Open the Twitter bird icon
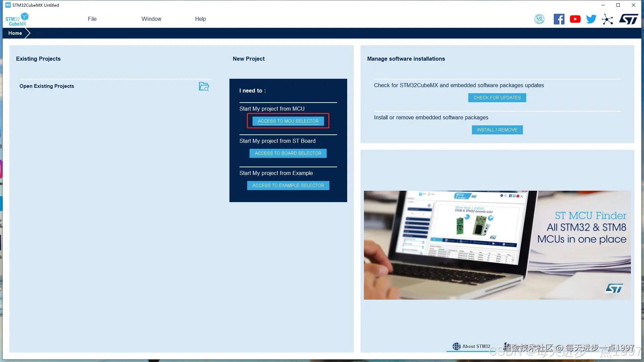 coord(591,19)
